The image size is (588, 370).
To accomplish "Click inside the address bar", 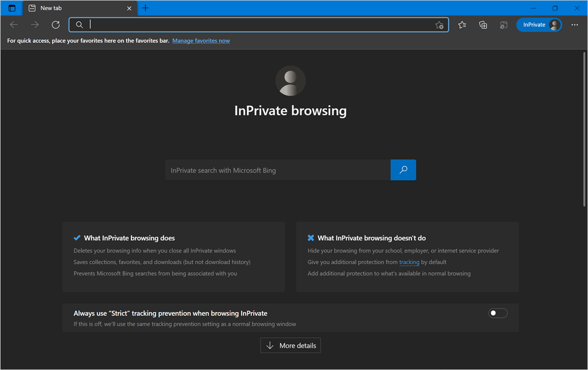I will [255, 24].
